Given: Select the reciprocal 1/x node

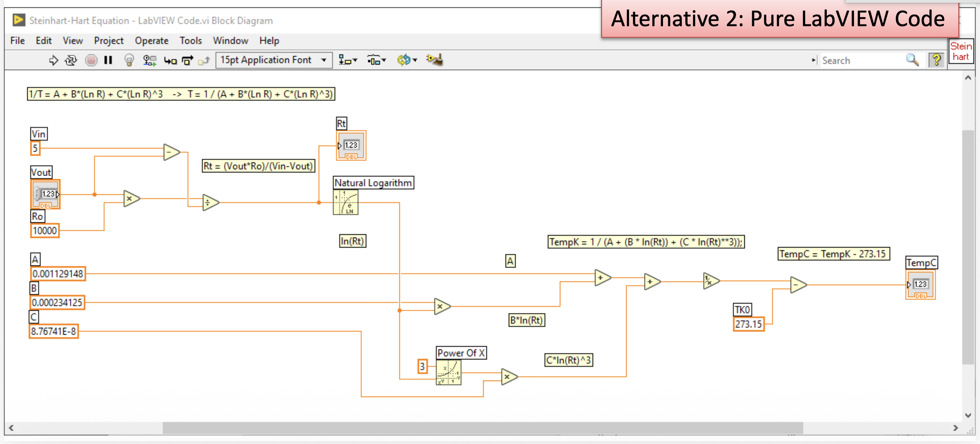Looking at the screenshot, I should (x=711, y=281).
